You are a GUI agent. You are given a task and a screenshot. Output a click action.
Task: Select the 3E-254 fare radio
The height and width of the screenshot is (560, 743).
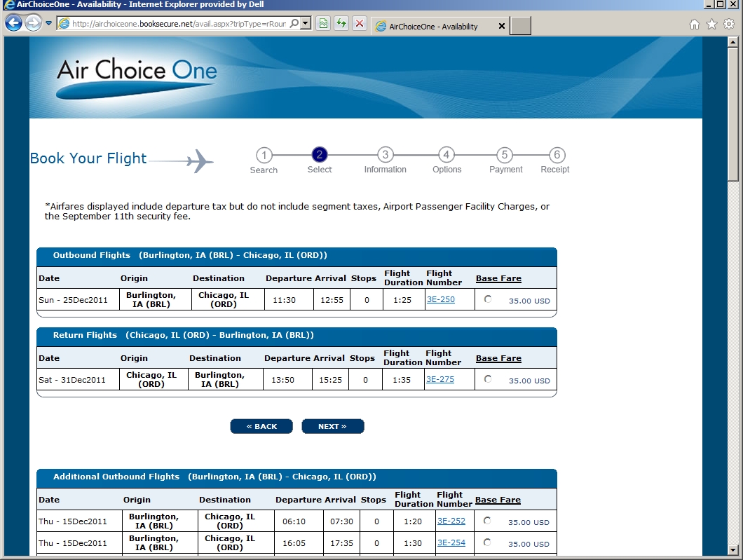(x=487, y=542)
